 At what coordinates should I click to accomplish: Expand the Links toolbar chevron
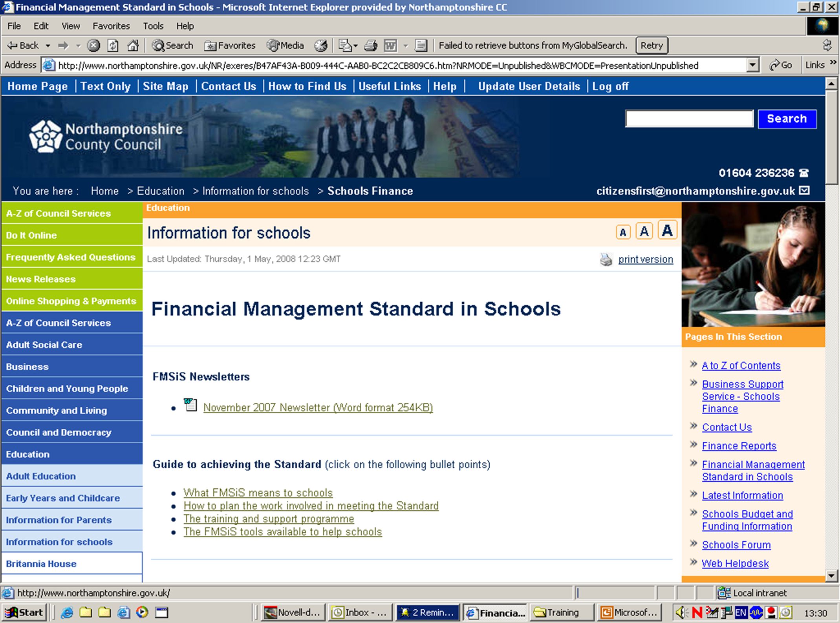pyautogui.click(x=833, y=63)
